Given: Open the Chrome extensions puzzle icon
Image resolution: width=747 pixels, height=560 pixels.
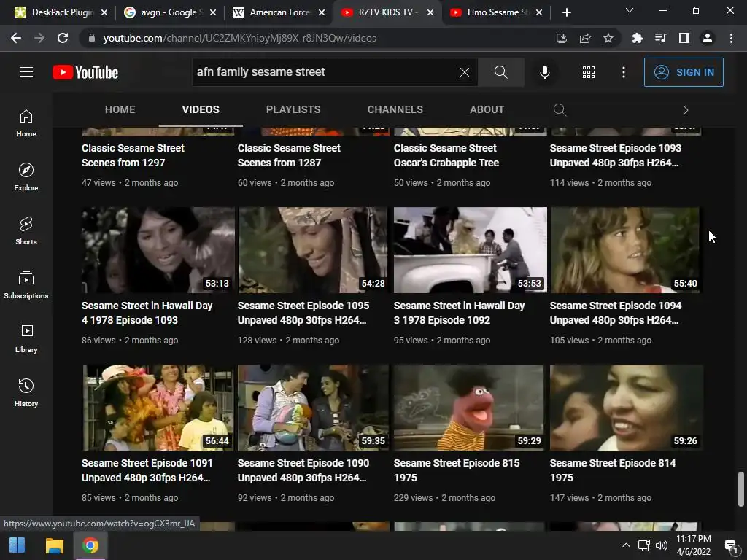Looking at the screenshot, I should pos(637,38).
